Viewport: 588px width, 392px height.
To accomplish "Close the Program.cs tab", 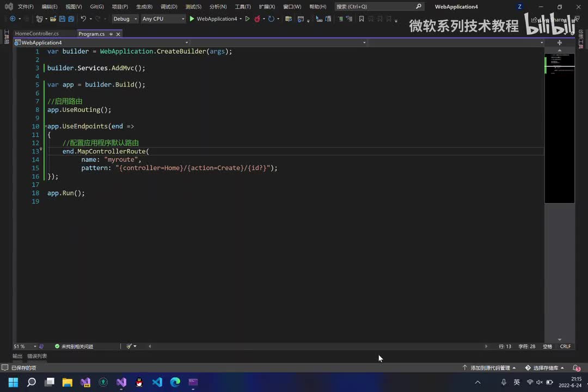I will click(118, 34).
